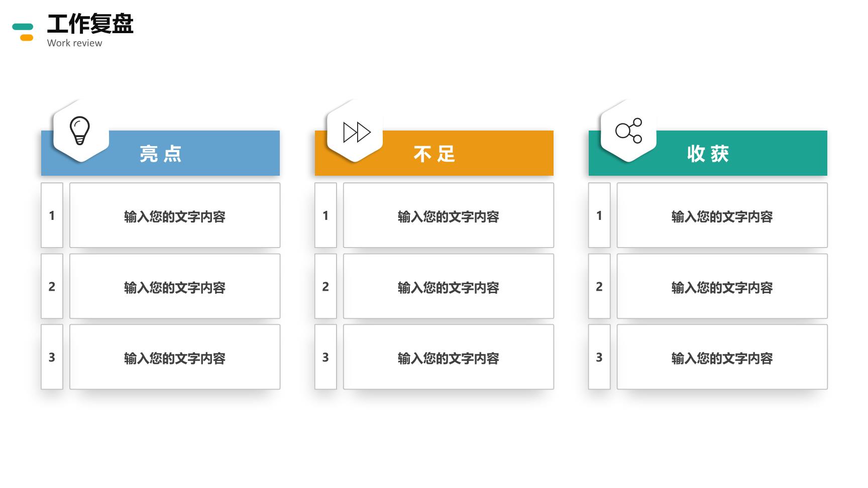This screenshot has width=868, height=488.
Task: Click first text box under 收获
Action: 722,215
